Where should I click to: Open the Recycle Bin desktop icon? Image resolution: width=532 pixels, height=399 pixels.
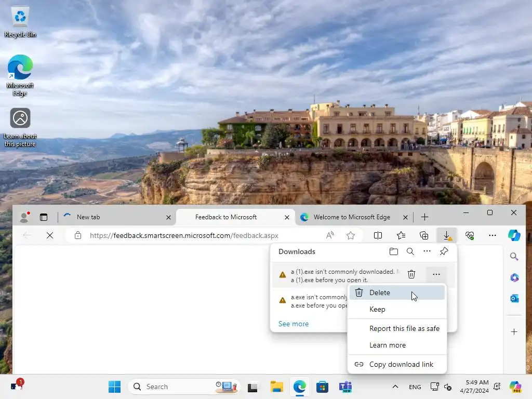[x=20, y=22]
